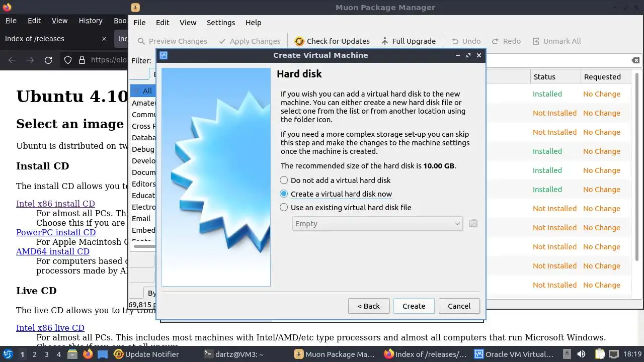Open Muon's Help menu
The image size is (644, 362).
click(253, 22)
